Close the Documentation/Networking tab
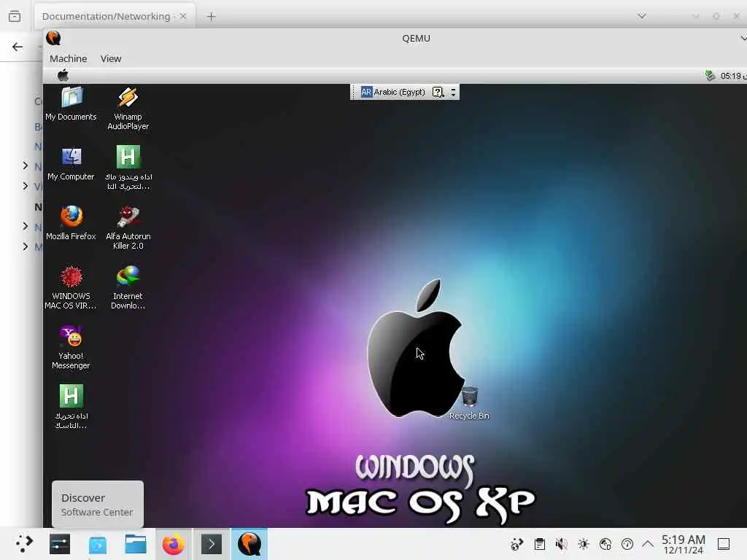The width and height of the screenshot is (747, 560). tap(183, 16)
